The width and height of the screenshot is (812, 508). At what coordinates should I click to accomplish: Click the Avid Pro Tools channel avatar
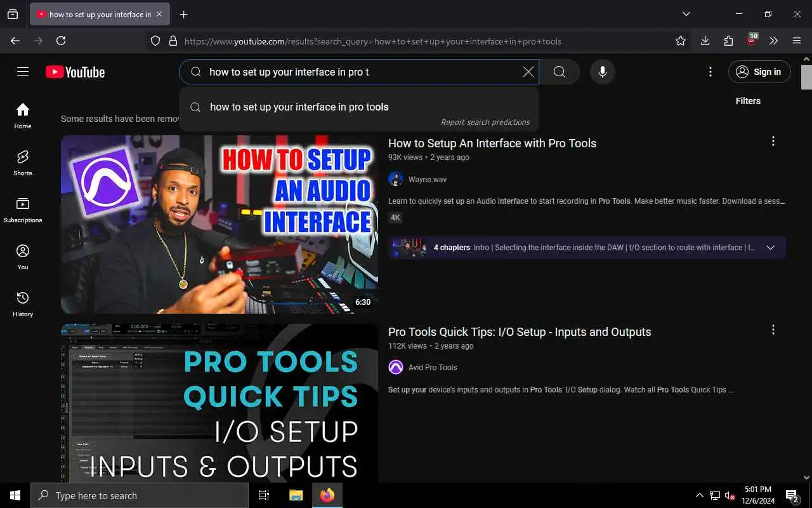click(x=396, y=367)
